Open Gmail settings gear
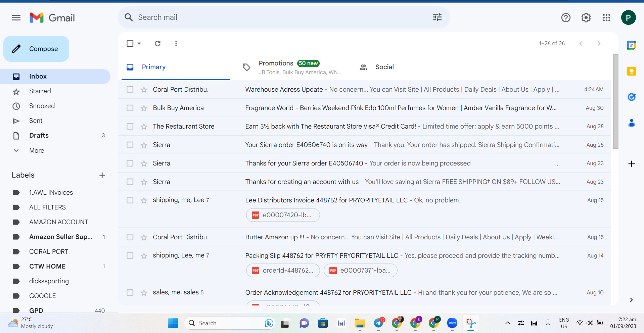Screen dimensions: 644x333 [586, 17]
